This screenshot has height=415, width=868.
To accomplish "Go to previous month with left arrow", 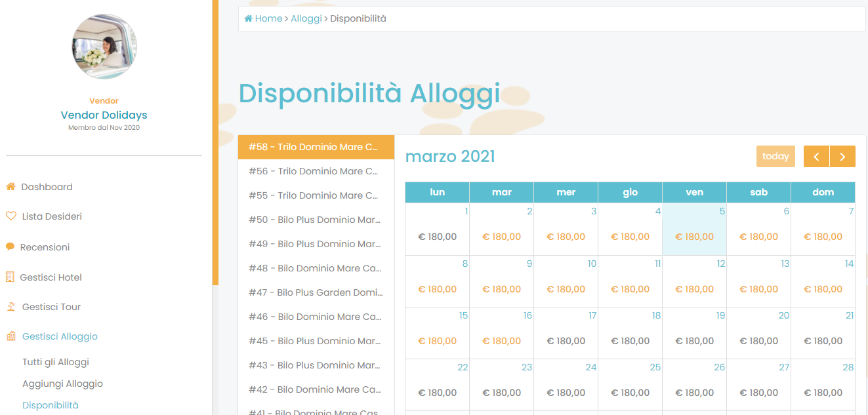I will (x=816, y=157).
